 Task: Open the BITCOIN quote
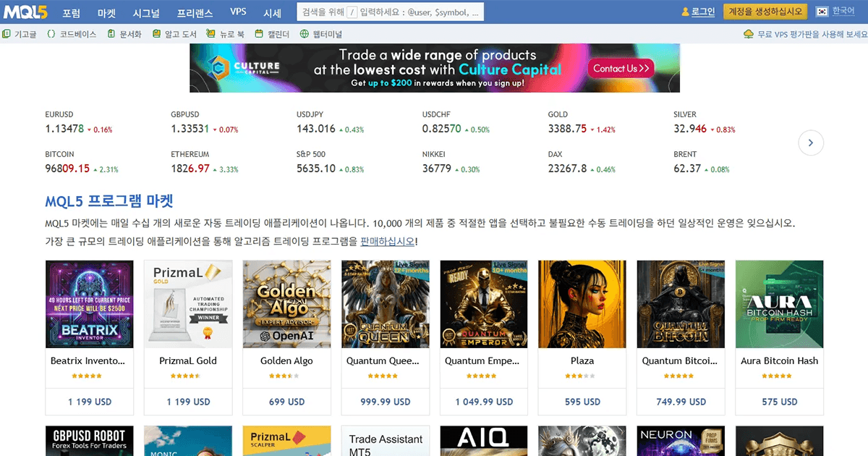click(81, 162)
